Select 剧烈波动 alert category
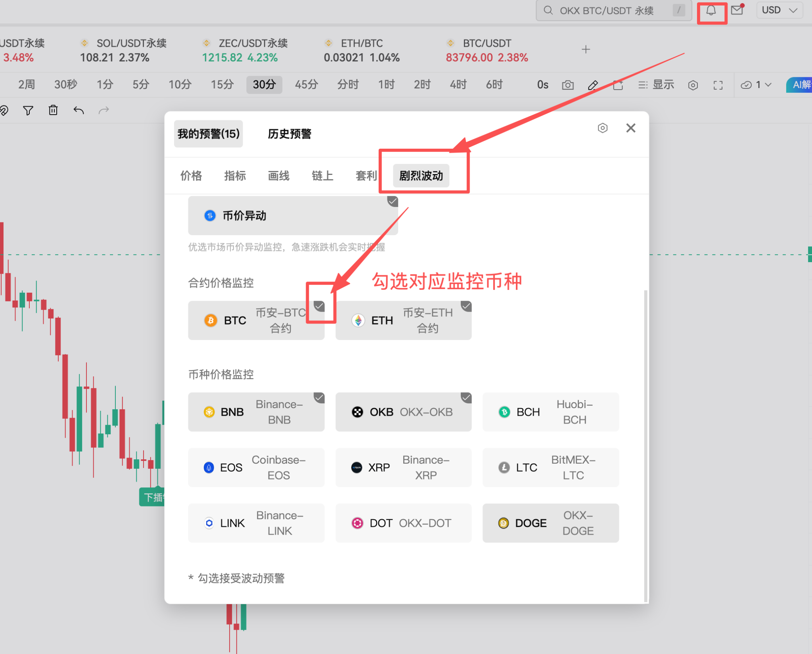The width and height of the screenshot is (812, 654). tap(421, 176)
